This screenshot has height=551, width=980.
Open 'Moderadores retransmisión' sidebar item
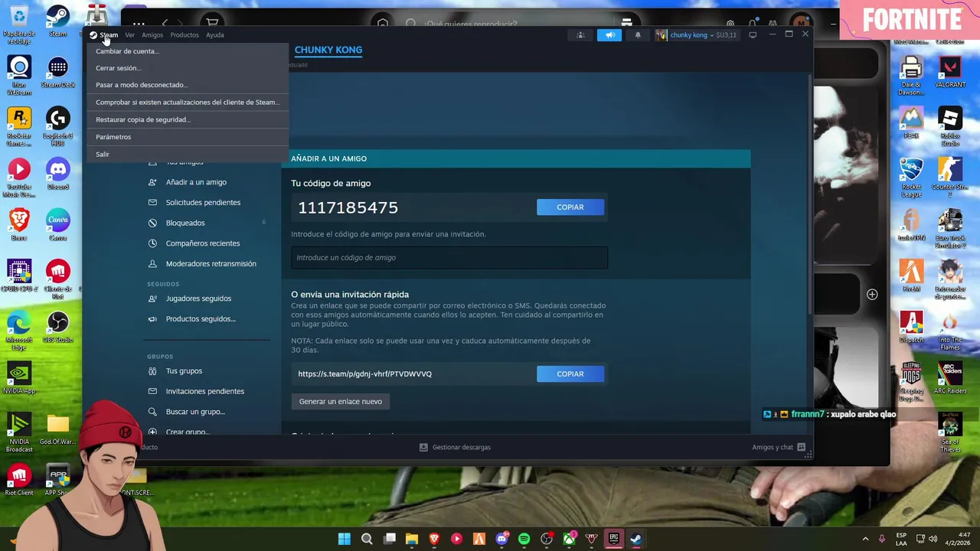211,264
